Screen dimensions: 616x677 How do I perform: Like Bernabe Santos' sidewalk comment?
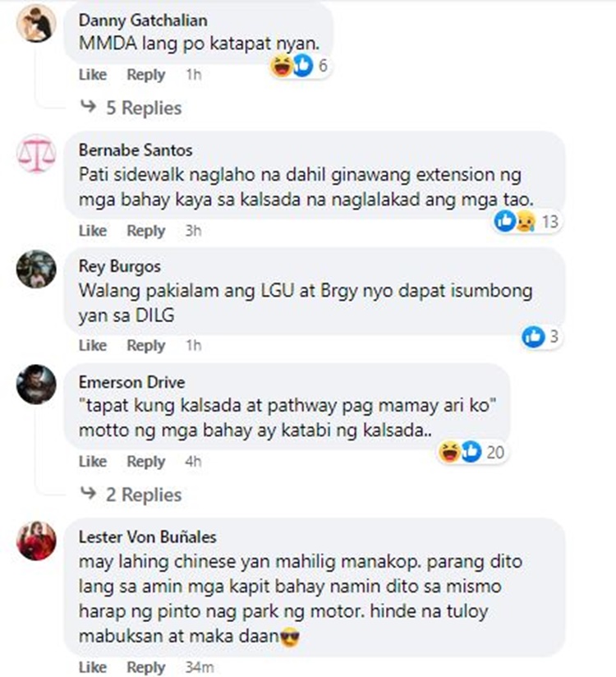92,231
